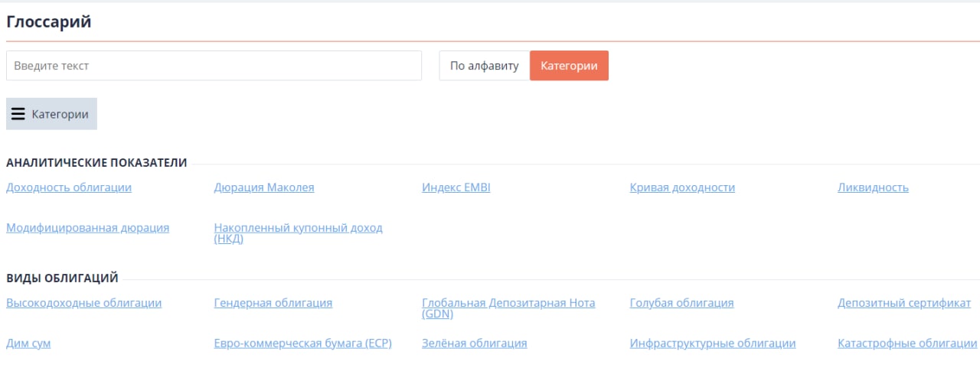The width and height of the screenshot is (980, 371).
Task: Open Голубая облигация entry
Action: coord(681,303)
